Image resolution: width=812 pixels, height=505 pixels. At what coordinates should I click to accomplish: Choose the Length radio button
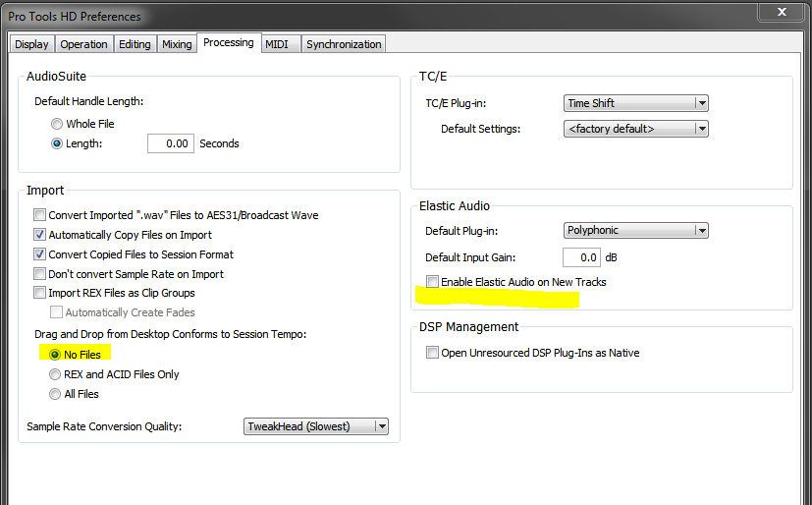[56, 143]
